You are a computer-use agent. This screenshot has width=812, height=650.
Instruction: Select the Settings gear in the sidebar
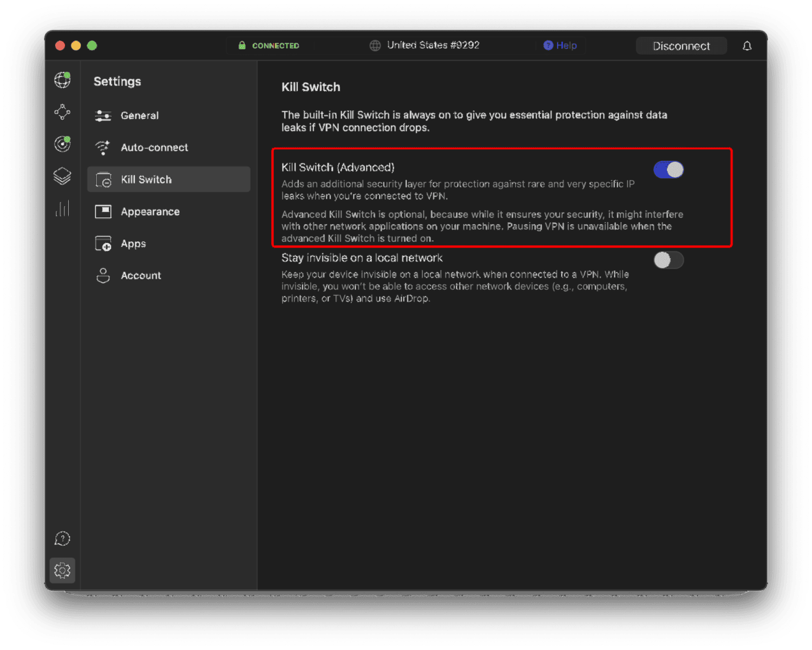click(x=62, y=570)
